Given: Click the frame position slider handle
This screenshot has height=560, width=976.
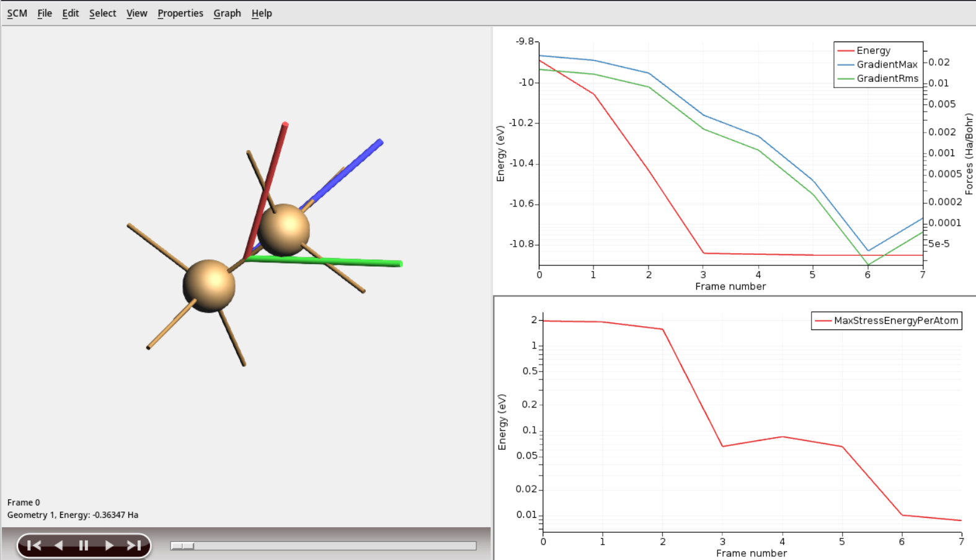Looking at the screenshot, I should (x=183, y=546).
